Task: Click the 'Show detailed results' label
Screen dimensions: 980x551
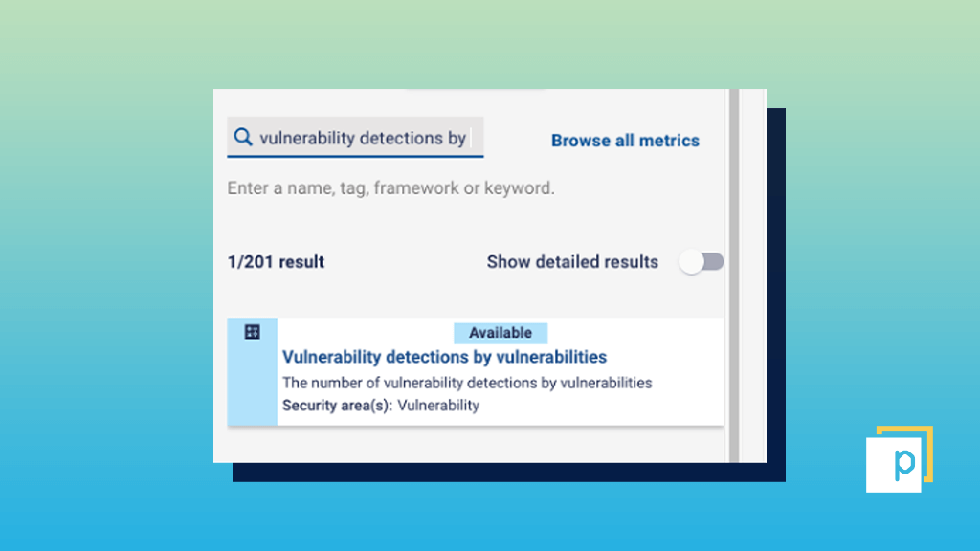Action: (x=572, y=262)
